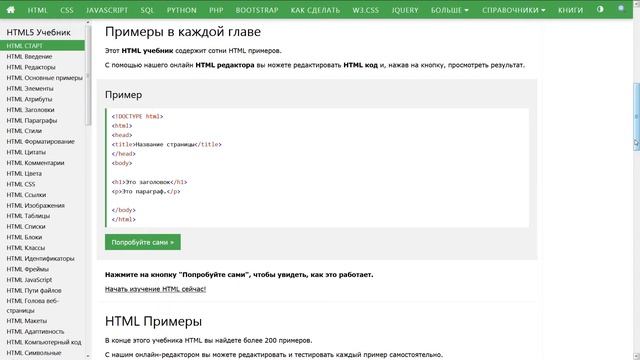640x360 pixels.
Task: Open the BOOTSTRAP top menu item
Action: click(257, 10)
